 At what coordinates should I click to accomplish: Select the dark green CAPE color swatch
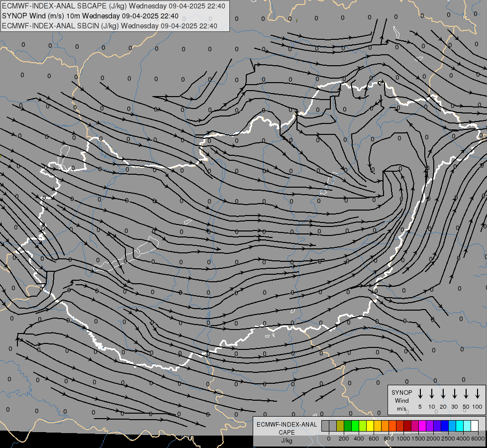click(348, 426)
